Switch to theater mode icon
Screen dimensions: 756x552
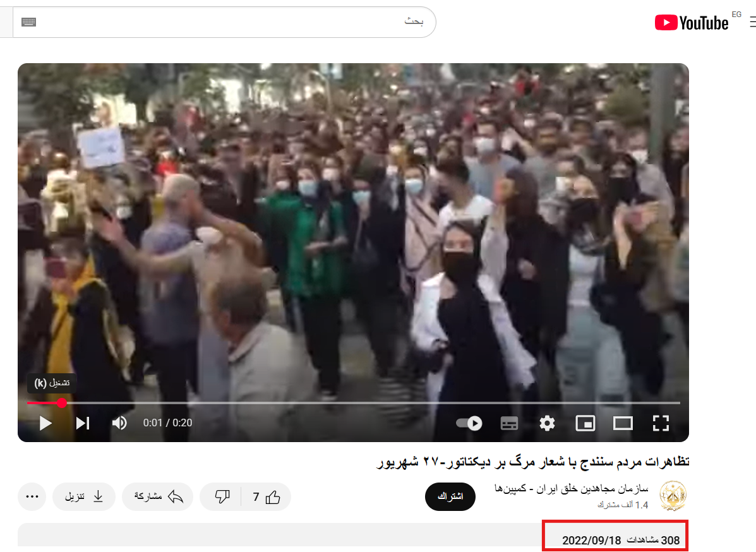pyautogui.click(x=623, y=423)
